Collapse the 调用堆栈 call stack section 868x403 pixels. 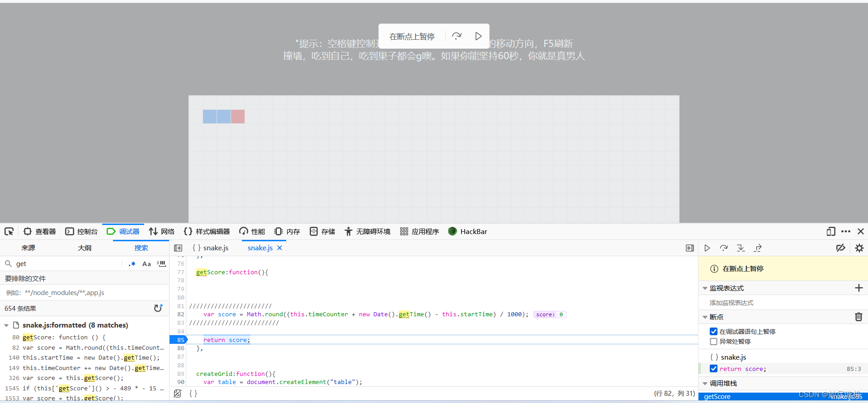point(705,384)
